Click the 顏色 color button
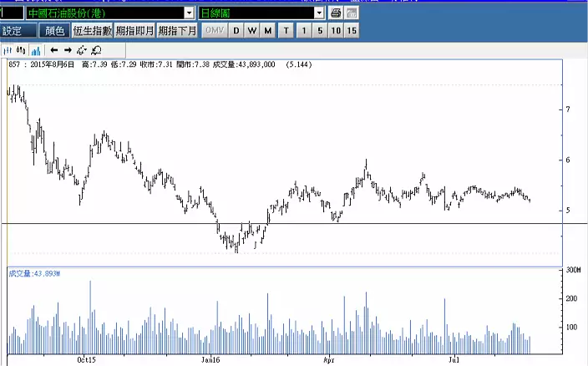This screenshot has height=366, width=588. [54, 31]
